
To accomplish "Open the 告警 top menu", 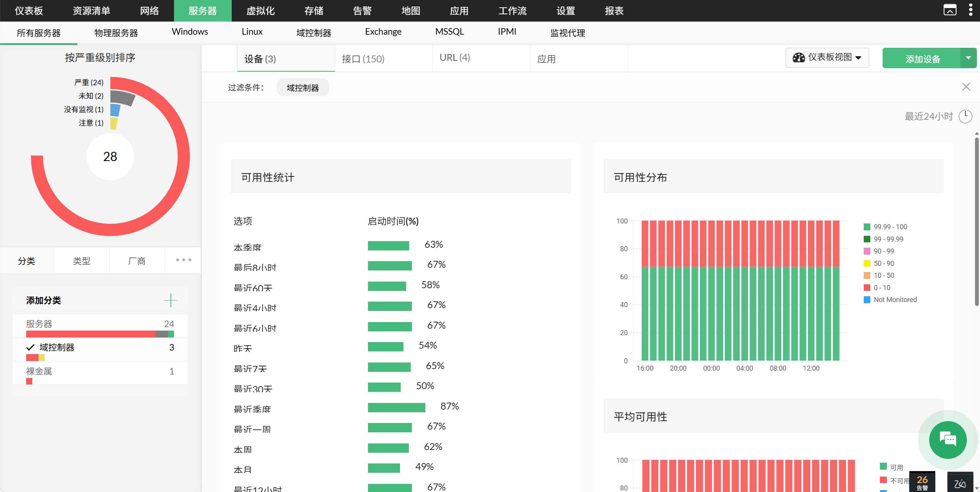I will (x=362, y=11).
